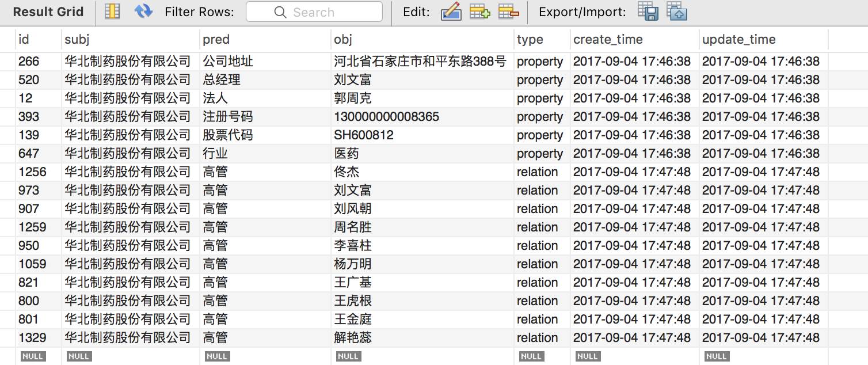Select the cell with id 647
Image resolution: width=868 pixels, height=365 pixels.
coord(38,154)
